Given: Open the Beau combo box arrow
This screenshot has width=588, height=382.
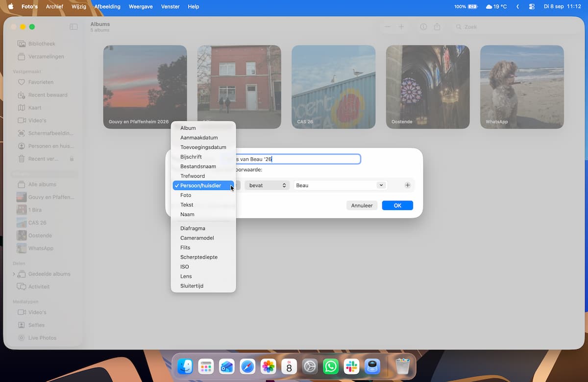Looking at the screenshot, I should (381, 185).
